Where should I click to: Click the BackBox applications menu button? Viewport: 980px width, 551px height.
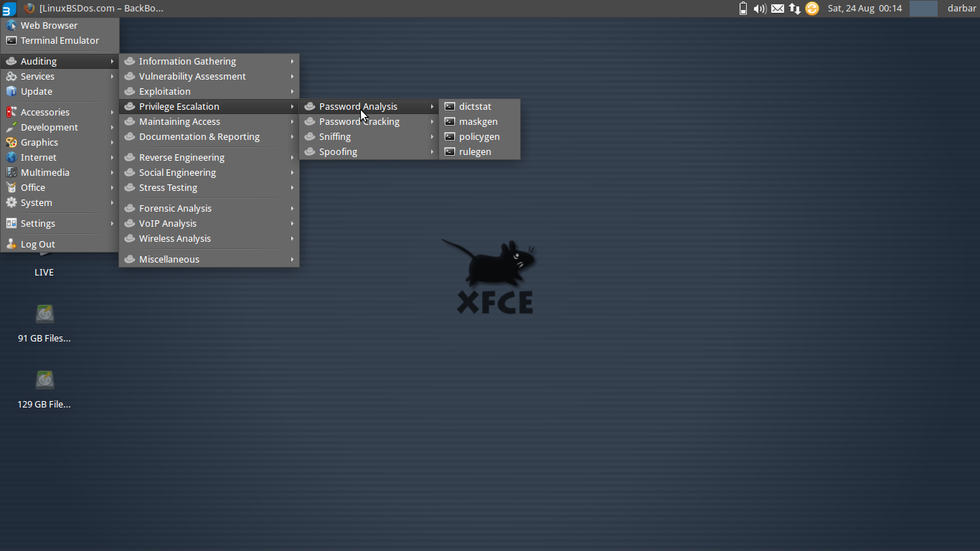8,9
